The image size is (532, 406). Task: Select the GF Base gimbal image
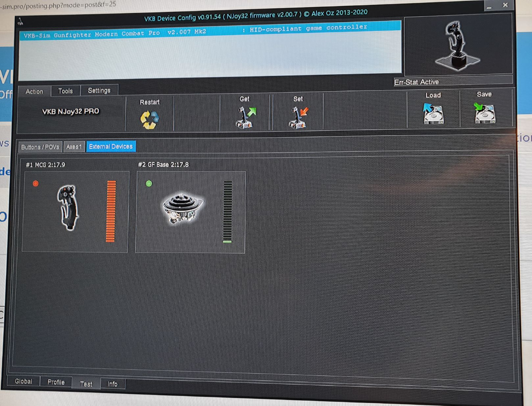tap(183, 208)
